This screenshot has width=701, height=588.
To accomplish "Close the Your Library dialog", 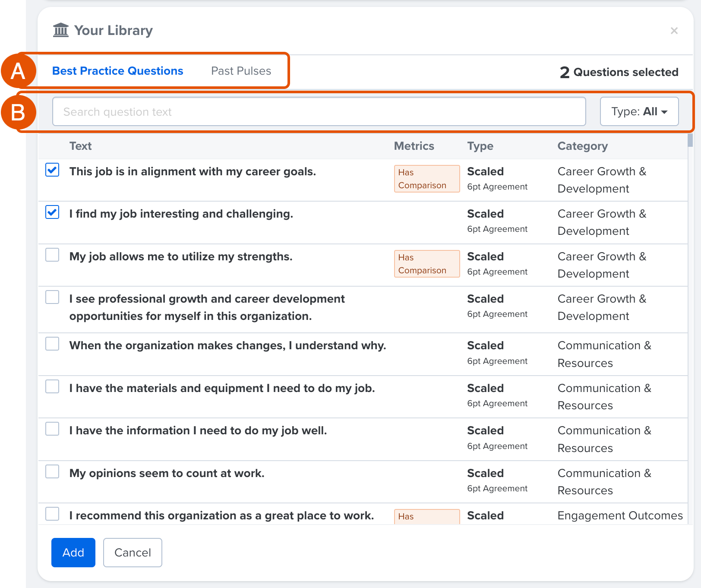I will tap(674, 31).
